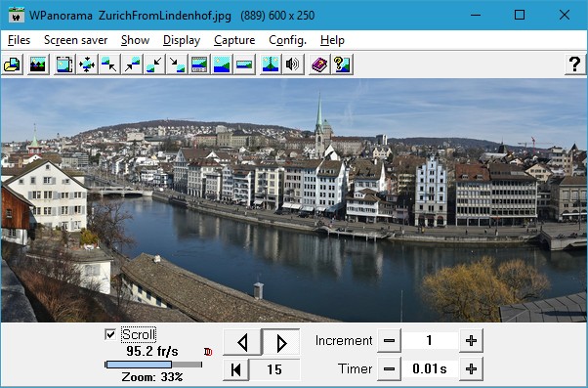Increase Timer with the plus button
588x388 pixels.
tap(471, 368)
